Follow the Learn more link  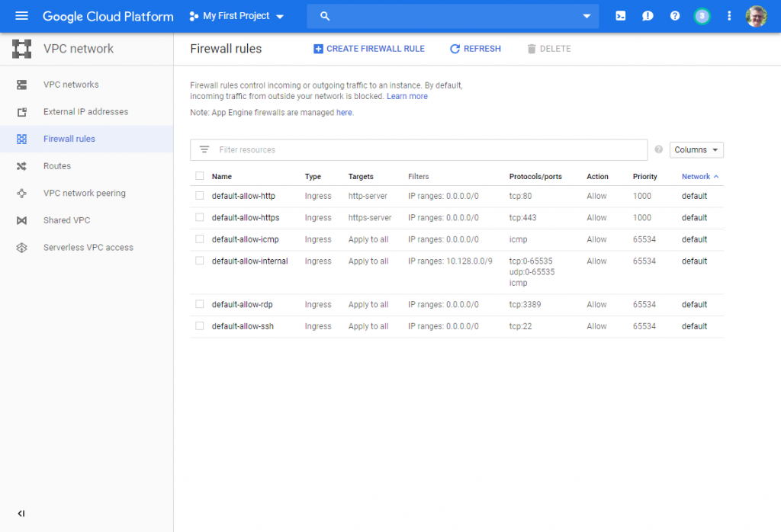[x=407, y=97]
